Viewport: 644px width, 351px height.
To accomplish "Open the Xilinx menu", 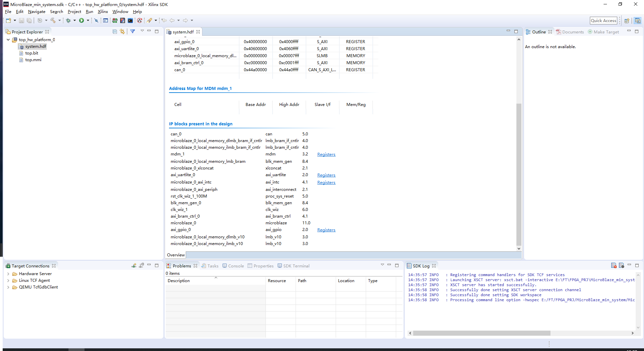I will (103, 11).
